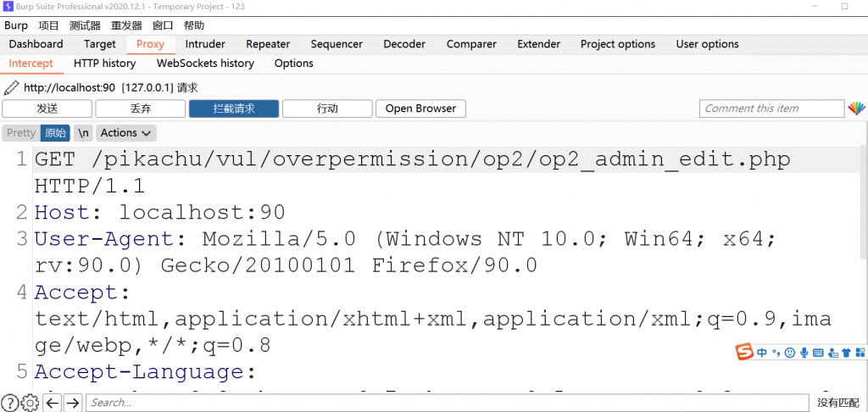Toggle the 拦截请求 intercept button
The height and width of the screenshot is (412, 868).
pos(234,109)
